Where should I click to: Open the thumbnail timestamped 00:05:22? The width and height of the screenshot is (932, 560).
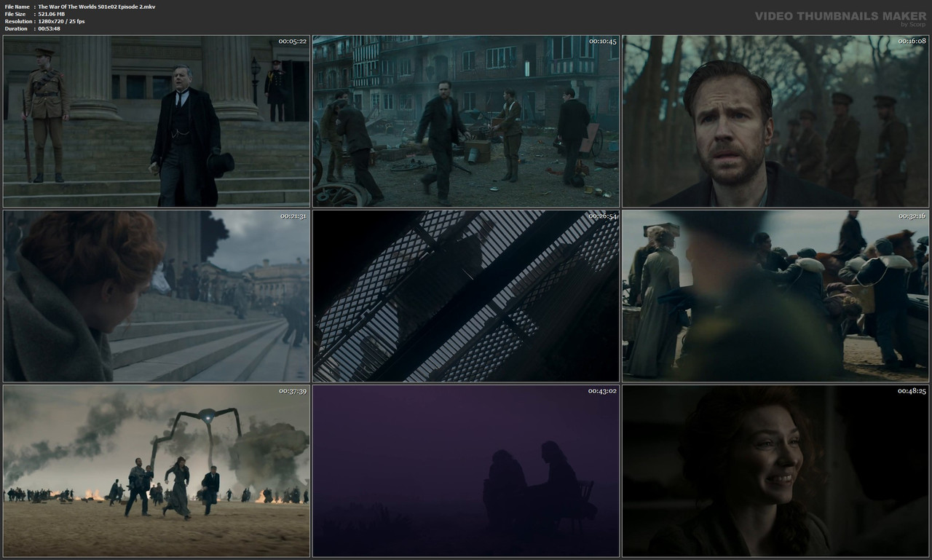coord(157,122)
